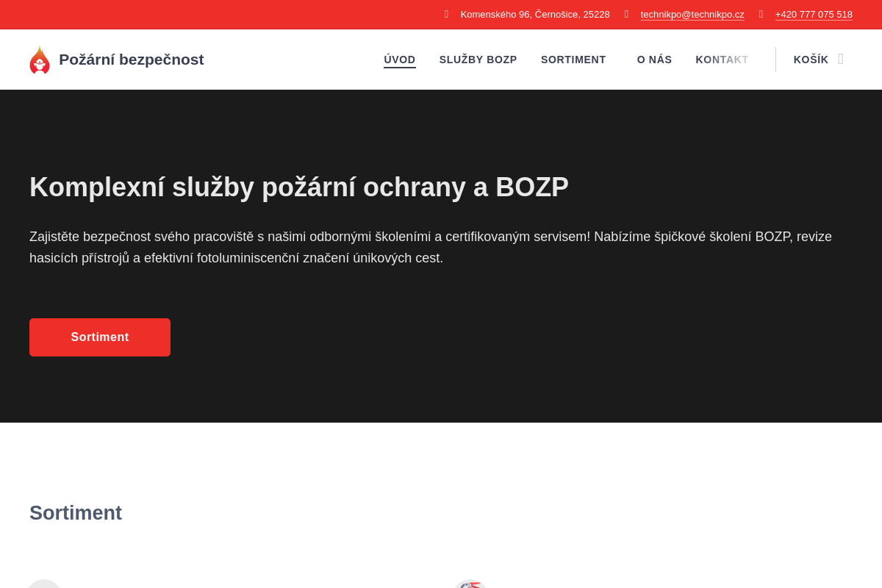882x588 pixels.
Task: Select KONTAKT in the navigation menu
Action: click(722, 60)
